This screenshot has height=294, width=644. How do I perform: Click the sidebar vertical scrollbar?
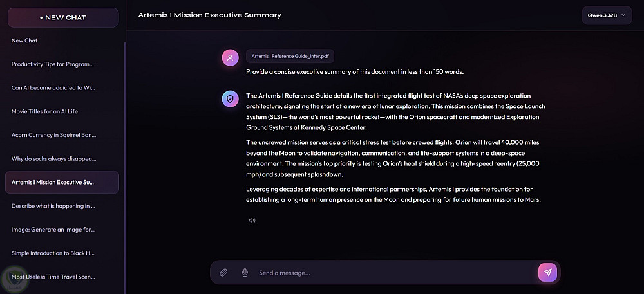pyautogui.click(x=126, y=161)
